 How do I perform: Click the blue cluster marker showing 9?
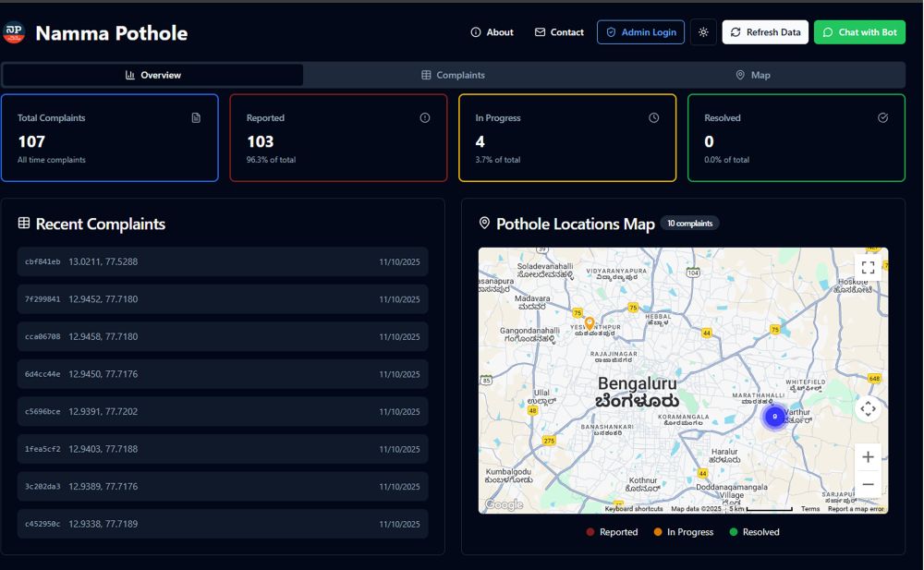pyautogui.click(x=774, y=417)
